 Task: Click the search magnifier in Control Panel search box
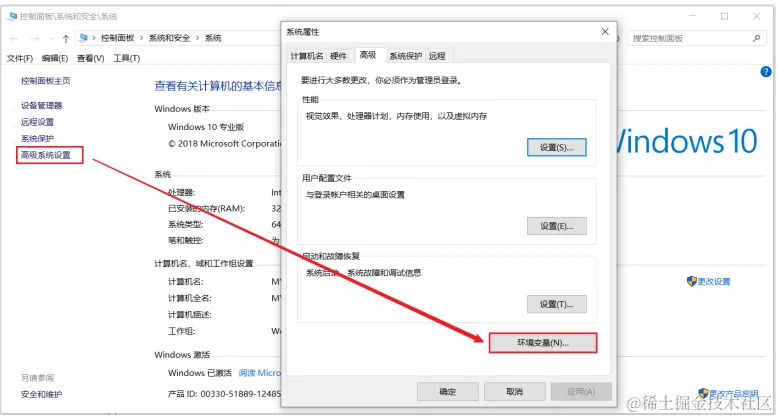[756, 38]
